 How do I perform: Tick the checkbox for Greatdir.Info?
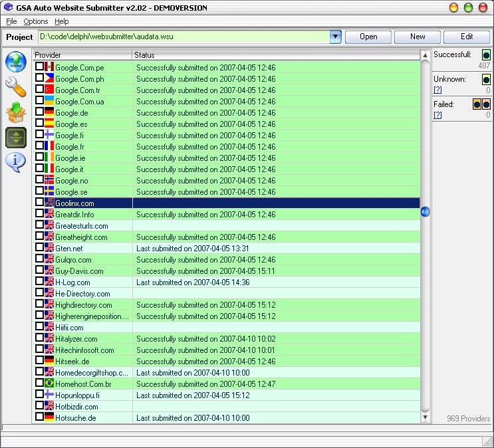(x=39, y=215)
